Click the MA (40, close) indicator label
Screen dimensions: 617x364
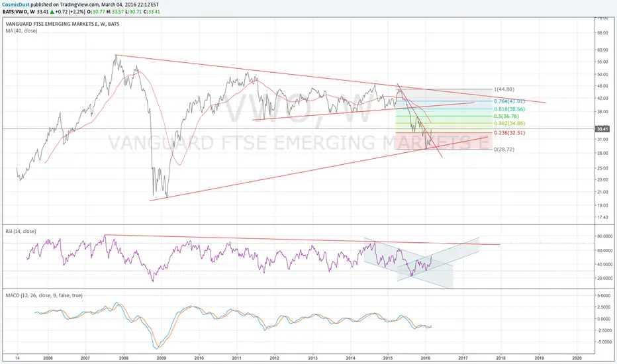tap(21, 30)
